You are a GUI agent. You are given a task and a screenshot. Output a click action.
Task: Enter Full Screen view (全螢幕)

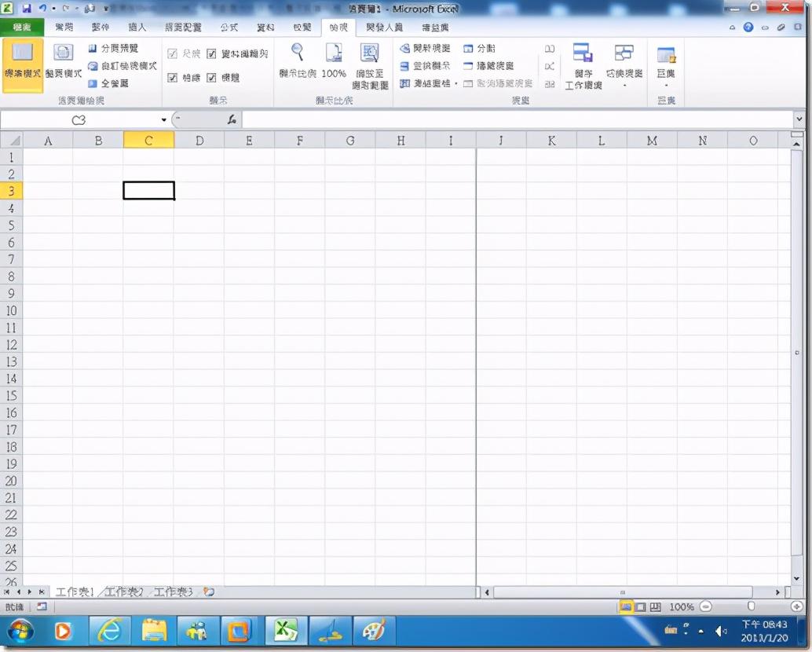pyautogui.click(x=108, y=83)
